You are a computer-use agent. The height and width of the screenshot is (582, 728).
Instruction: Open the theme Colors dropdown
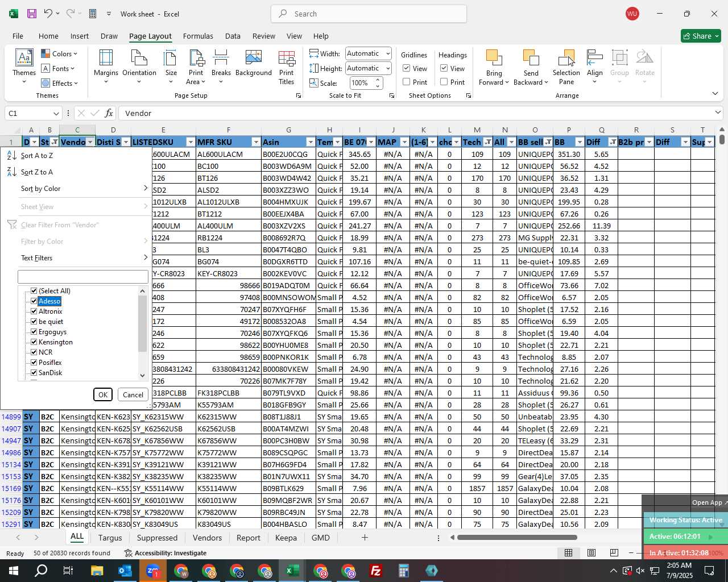click(x=59, y=54)
